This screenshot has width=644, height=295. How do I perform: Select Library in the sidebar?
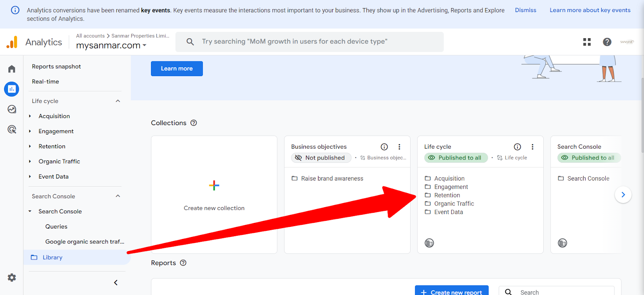click(x=77, y=257)
